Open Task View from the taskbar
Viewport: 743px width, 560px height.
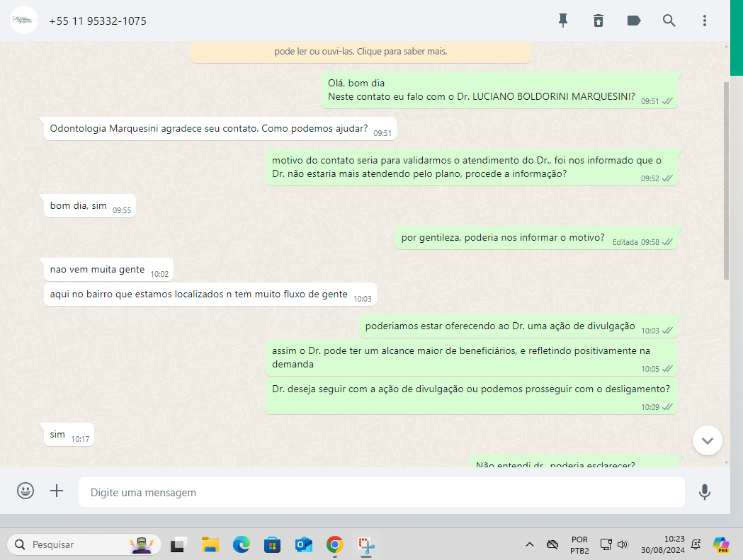178,544
